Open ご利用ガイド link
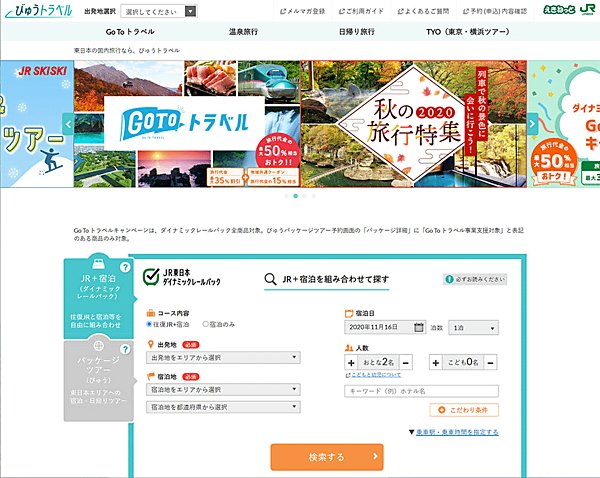Screen dimensions: 600x478 pyautogui.click(x=361, y=11)
